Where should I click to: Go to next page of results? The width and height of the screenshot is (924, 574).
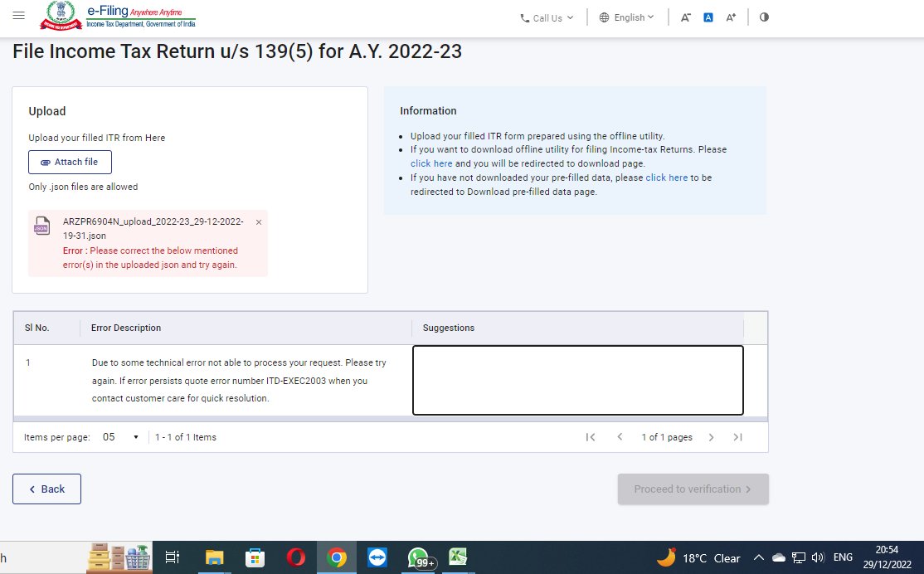click(x=712, y=437)
